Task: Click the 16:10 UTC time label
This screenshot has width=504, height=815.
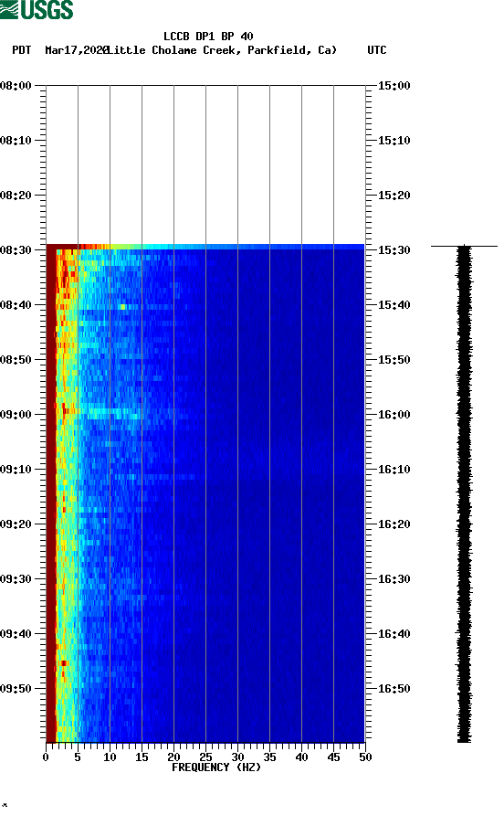Action: 394,470
